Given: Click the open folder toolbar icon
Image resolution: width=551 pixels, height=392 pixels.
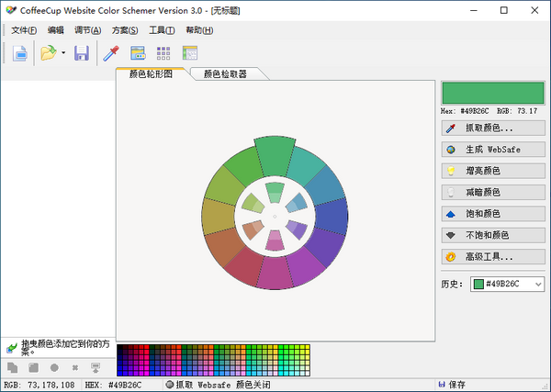Looking at the screenshot, I should (x=48, y=54).
